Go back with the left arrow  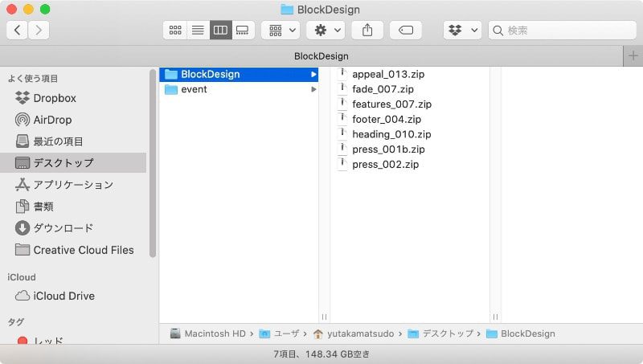click(18, 31)
